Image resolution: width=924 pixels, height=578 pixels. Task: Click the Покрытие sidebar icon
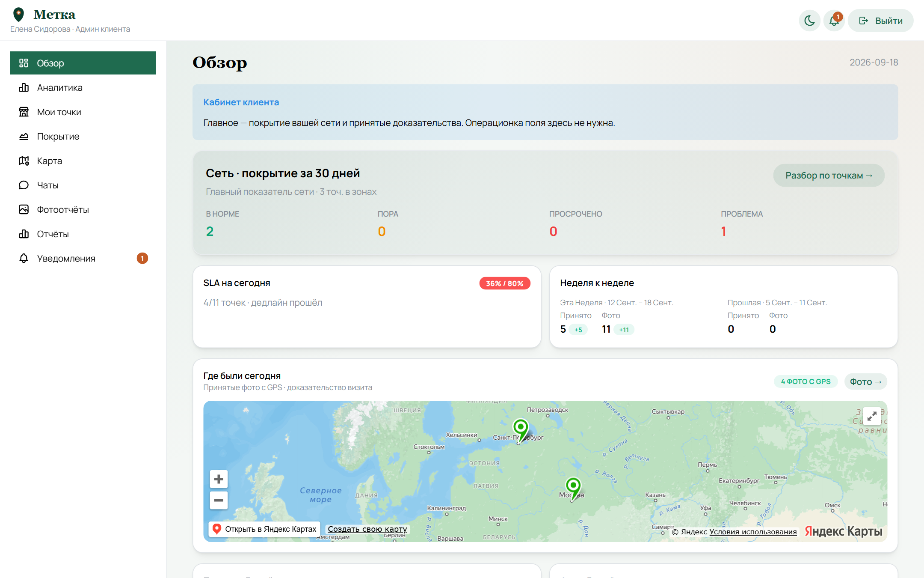coord(24,136)
